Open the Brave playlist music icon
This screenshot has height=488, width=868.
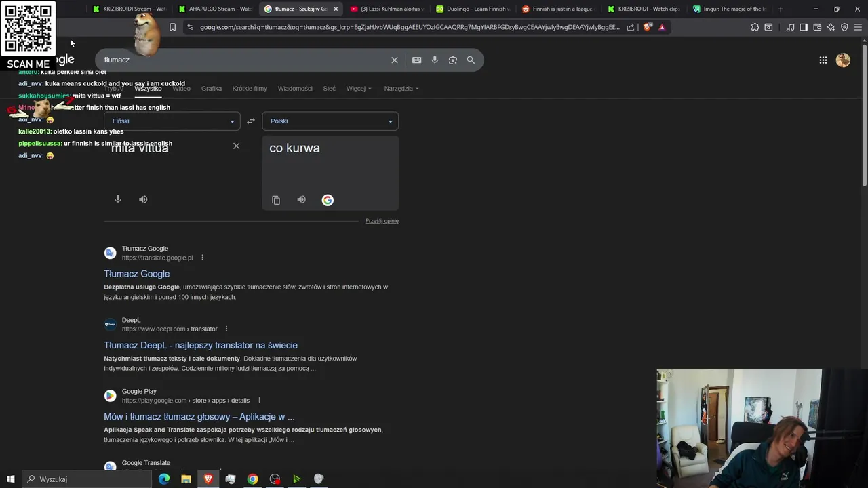[790, 27]
